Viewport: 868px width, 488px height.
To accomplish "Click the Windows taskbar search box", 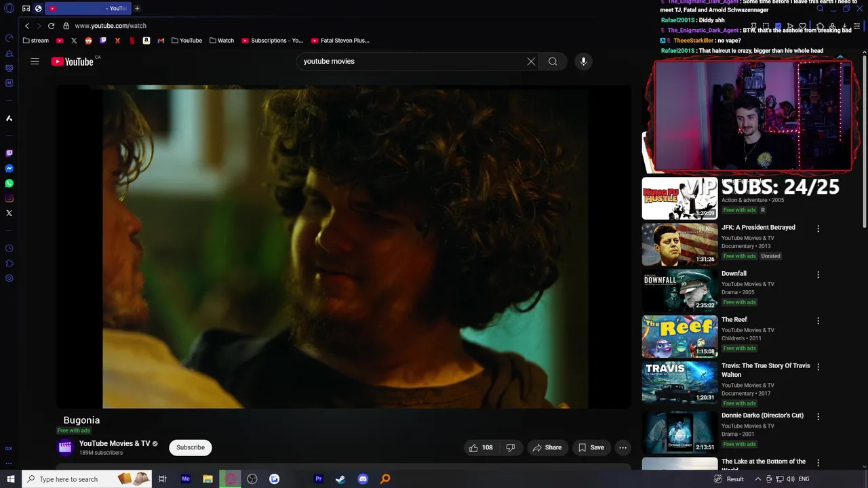I will click(86, 479).
